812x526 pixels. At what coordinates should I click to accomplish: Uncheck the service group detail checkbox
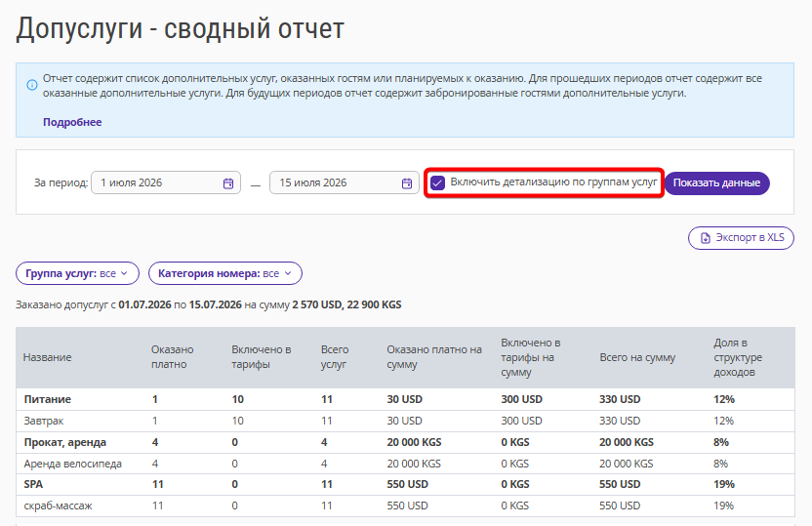click(x=437, y=182)
